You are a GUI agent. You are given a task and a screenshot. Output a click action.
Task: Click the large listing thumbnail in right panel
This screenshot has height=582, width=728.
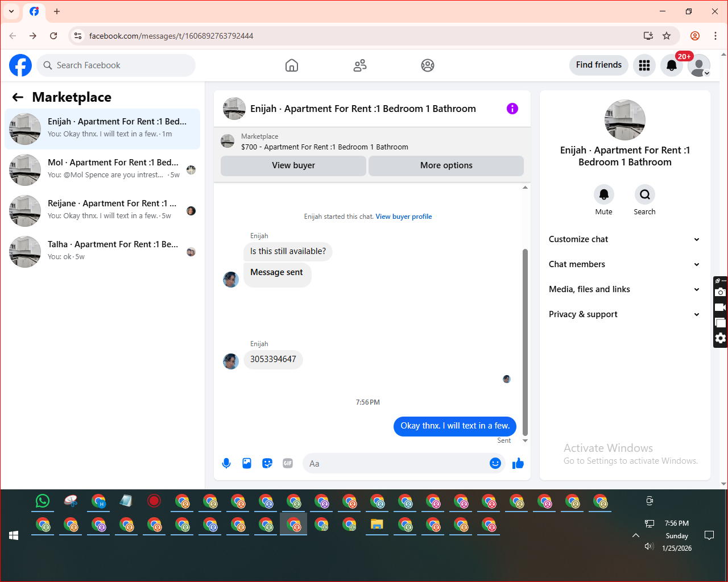(x=625, y=120)
